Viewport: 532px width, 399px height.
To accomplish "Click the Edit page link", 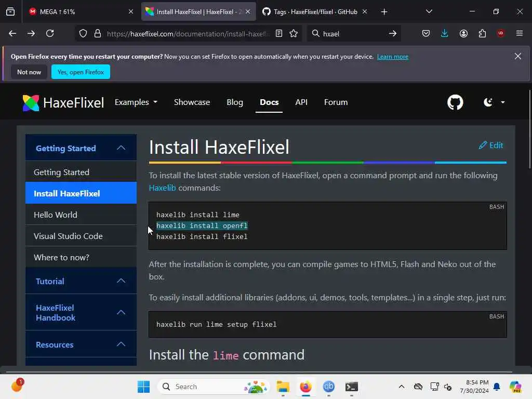I will click(x=491, y=145).
